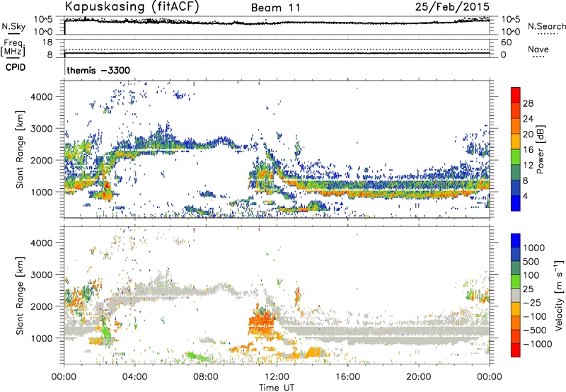Click the 'N.Sky' legend label
The height and width of the screenshot is (392, 566).
13,26
